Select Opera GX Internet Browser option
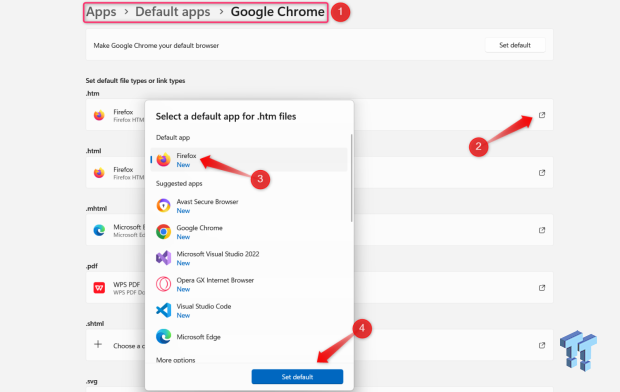Image resolution: width=620 pixels, height=392 pixels. pos(249,284)
